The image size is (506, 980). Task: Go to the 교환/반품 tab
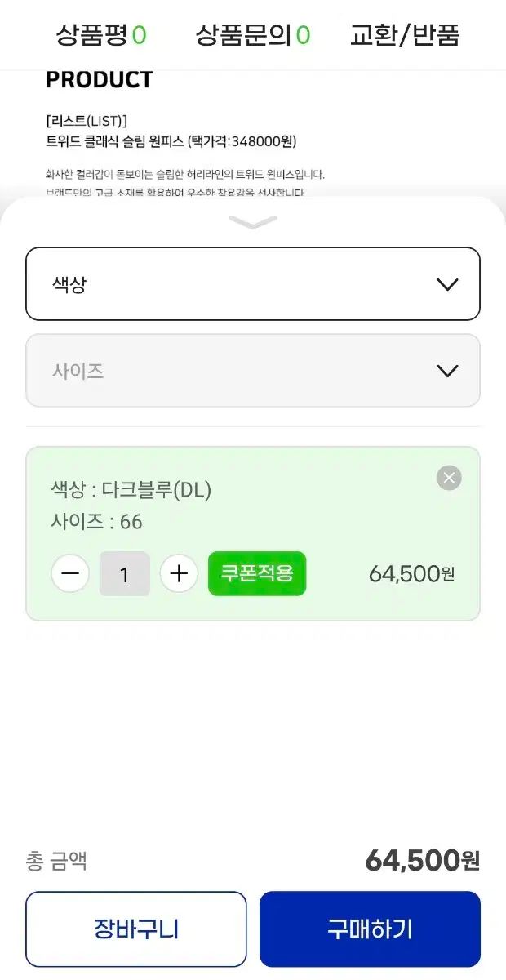pos(405,35)
